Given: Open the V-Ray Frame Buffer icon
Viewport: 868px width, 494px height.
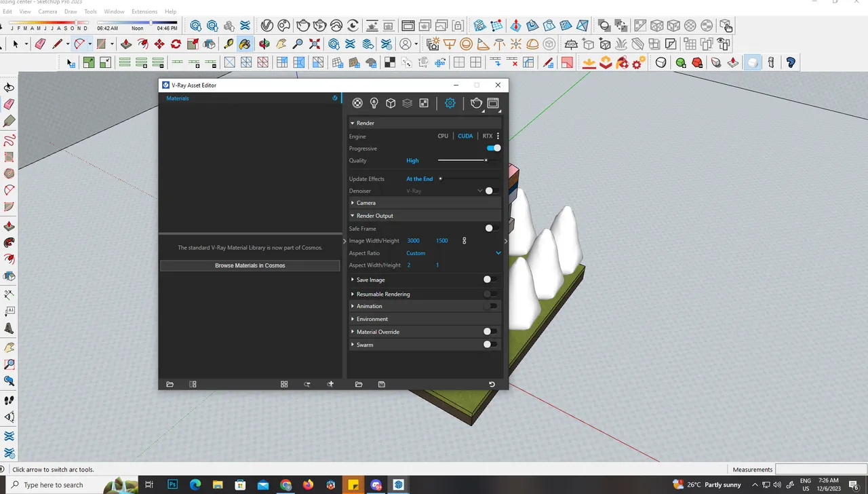Looking at the screenshot, I should [493, 103].
